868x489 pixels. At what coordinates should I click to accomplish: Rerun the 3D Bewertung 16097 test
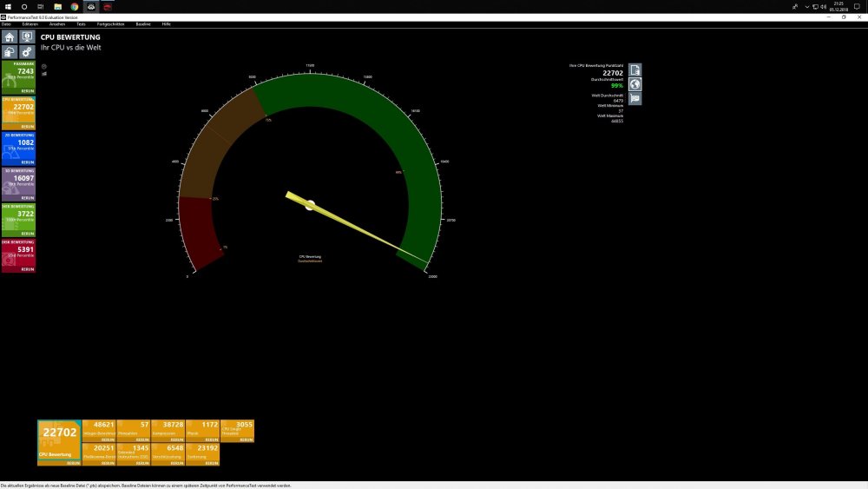click(x=28, y=198)
